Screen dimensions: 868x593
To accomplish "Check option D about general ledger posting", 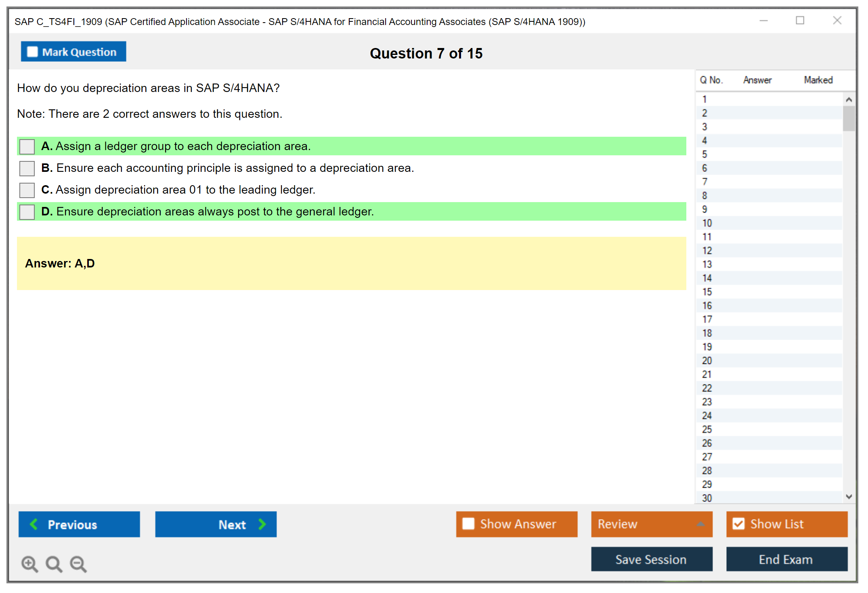I will [27, 212].
